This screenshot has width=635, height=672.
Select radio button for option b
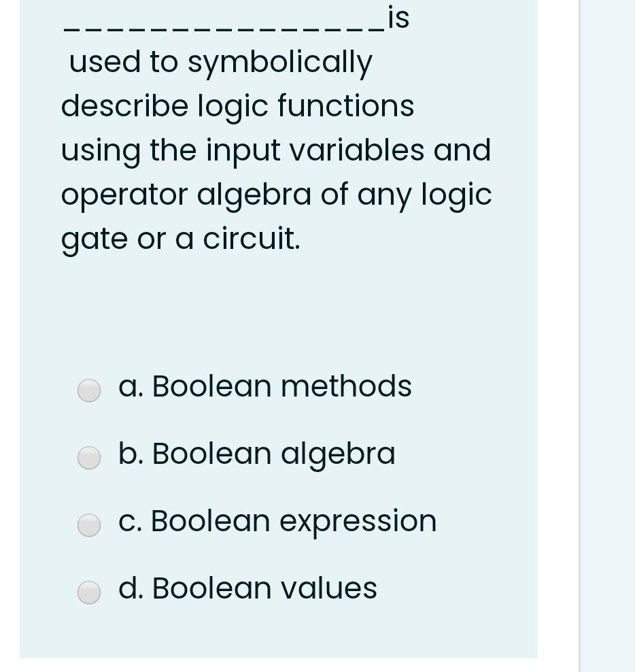click(88, 457)
